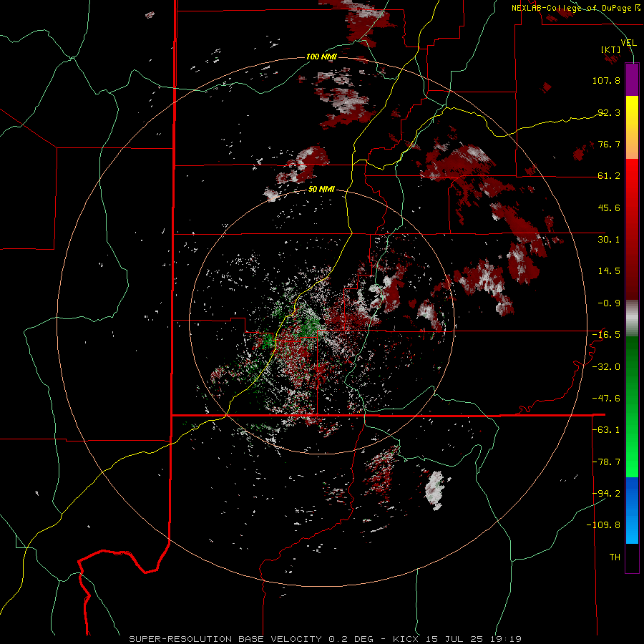Select the -47.6 scale value

tap(606, 399)
